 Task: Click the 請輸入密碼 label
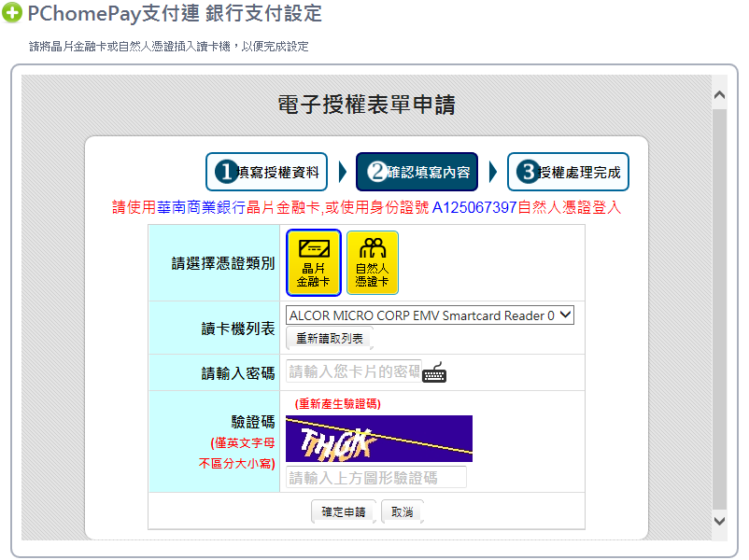(x=238, y=372)
